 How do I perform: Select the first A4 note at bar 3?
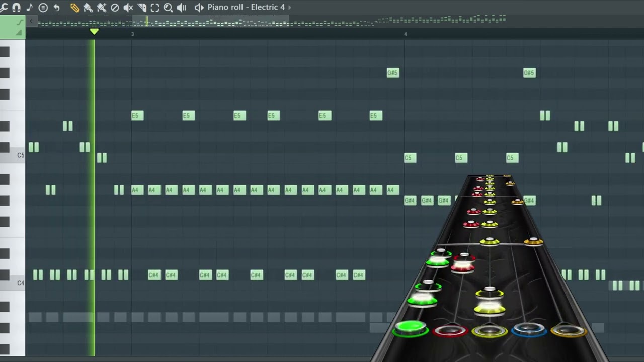tap(137, 190)
